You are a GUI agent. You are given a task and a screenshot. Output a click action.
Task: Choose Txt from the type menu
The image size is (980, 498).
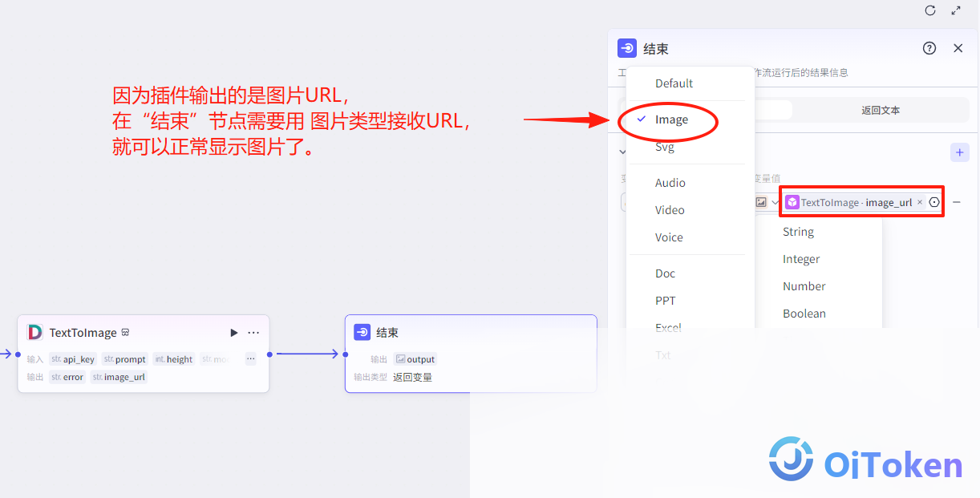(x=663, y=354)
